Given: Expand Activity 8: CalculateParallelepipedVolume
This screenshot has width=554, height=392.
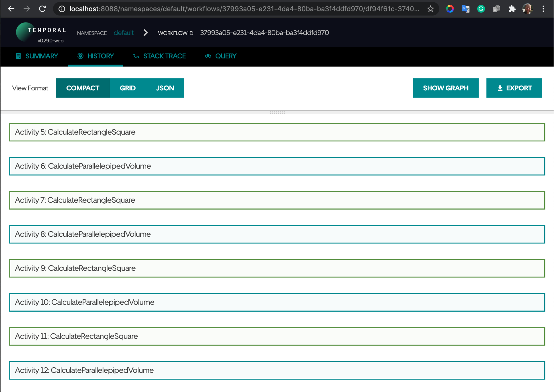Looking at the screenshot, I should point(277,234).
